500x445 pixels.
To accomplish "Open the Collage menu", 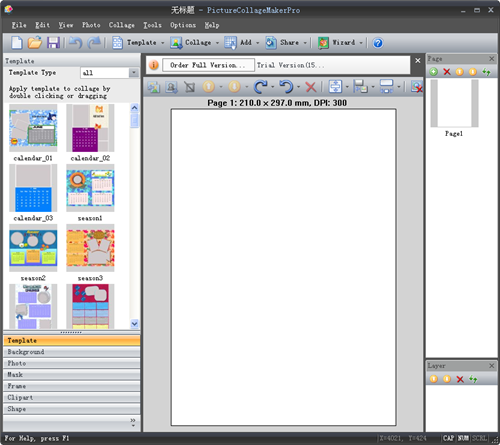I will click(x=122, y=25).
